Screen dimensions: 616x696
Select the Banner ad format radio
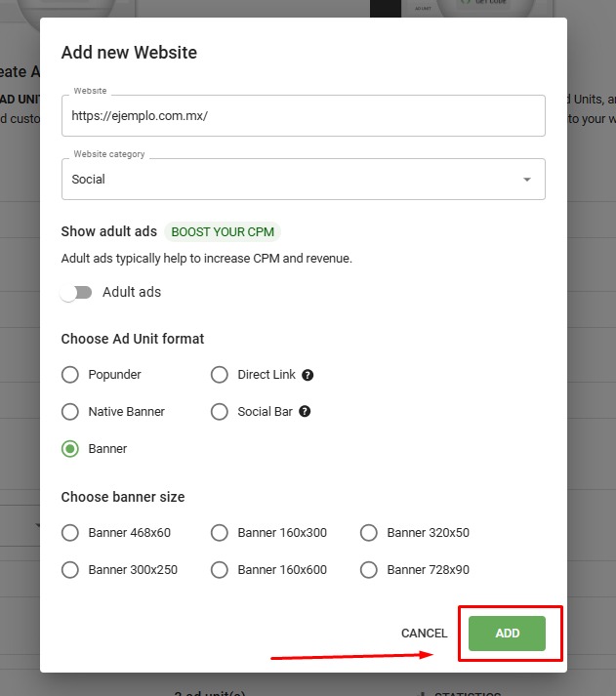coord(70,449)
